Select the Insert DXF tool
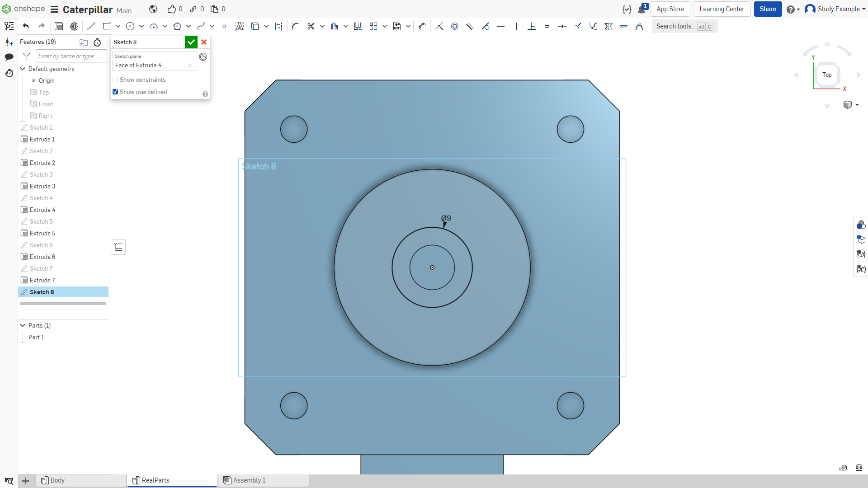This screenshot has height=488, width=868. click(397, 26)
